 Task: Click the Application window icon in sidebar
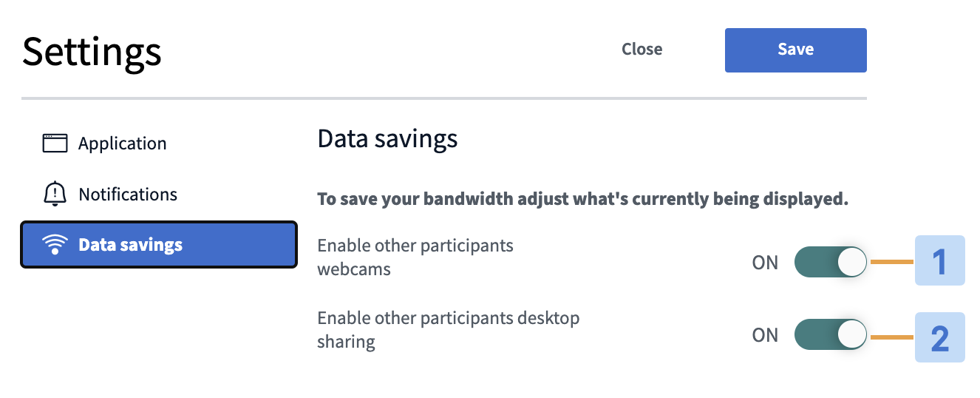[55, 144]
